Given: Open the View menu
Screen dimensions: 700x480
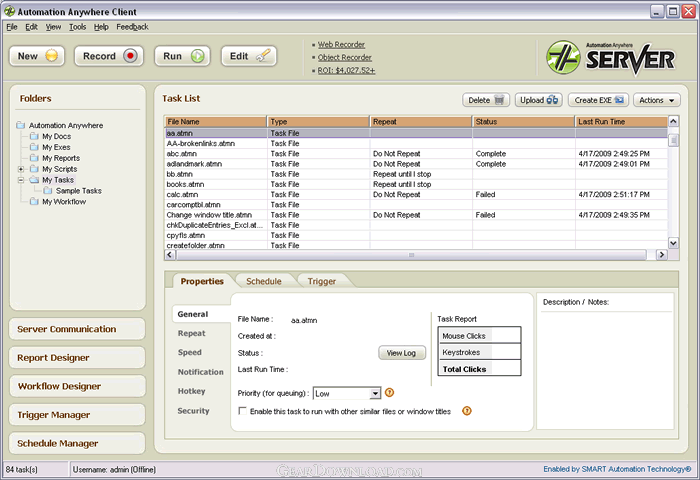Looking at the screenshot, I should click(x=53, y=27).
